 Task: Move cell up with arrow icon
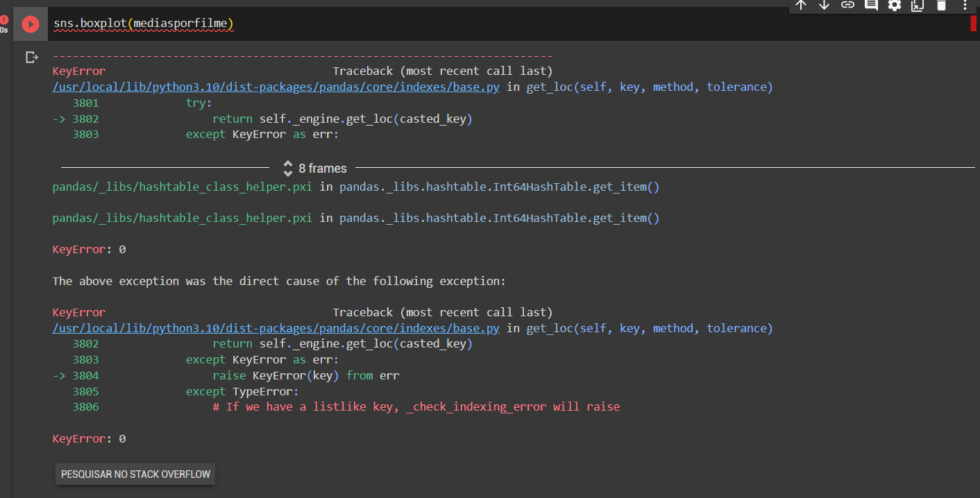(801, 6)
